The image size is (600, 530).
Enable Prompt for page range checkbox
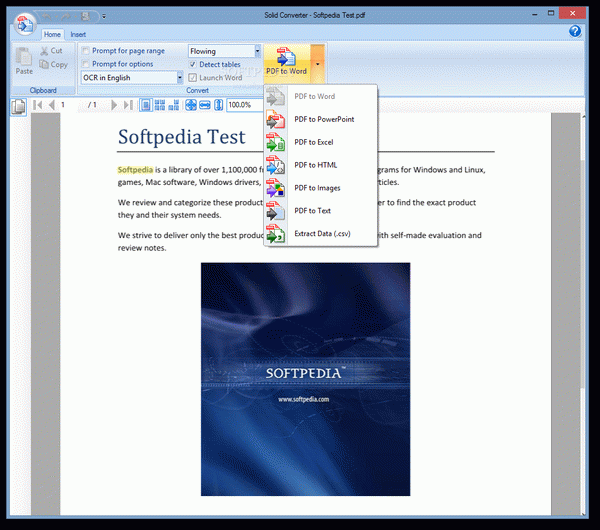tap(86, 51)
